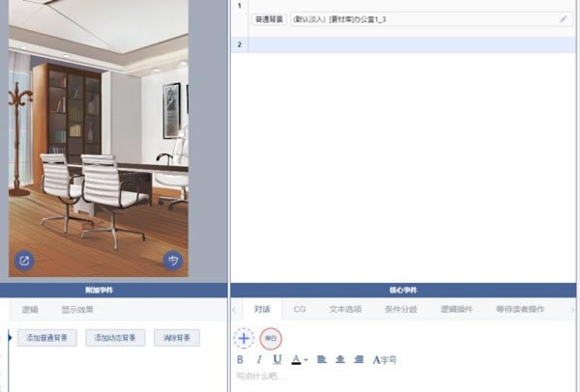This screenshot has width=580, height=392.
Task: Click the dialogue text input area
Action: (x=387, y=377)
